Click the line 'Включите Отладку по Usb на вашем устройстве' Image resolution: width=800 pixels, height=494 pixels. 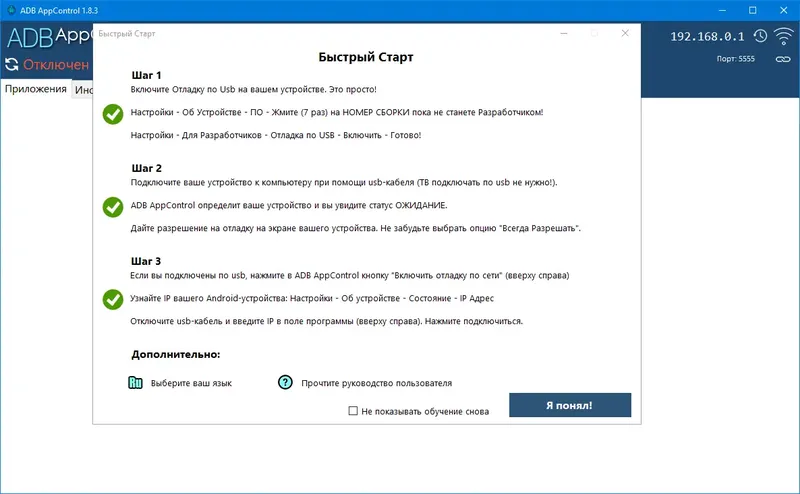click(254, 89)
